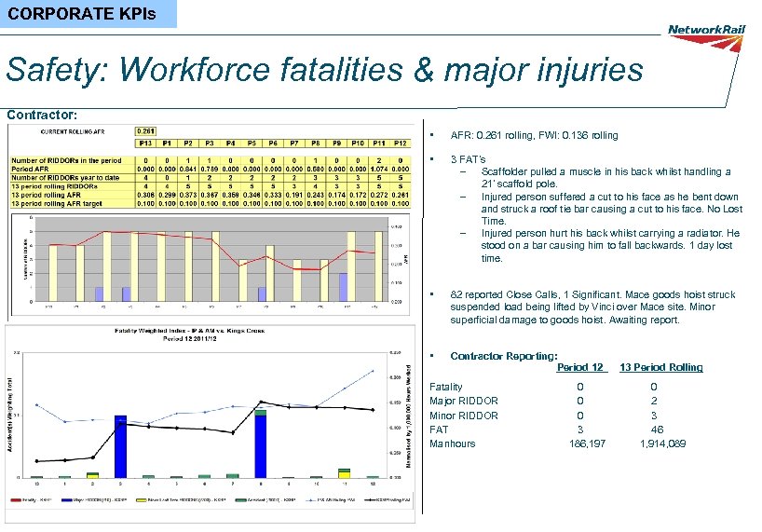Select the "3 FAT's" bullet
The image size is (762, 532).
pos(468,159)
